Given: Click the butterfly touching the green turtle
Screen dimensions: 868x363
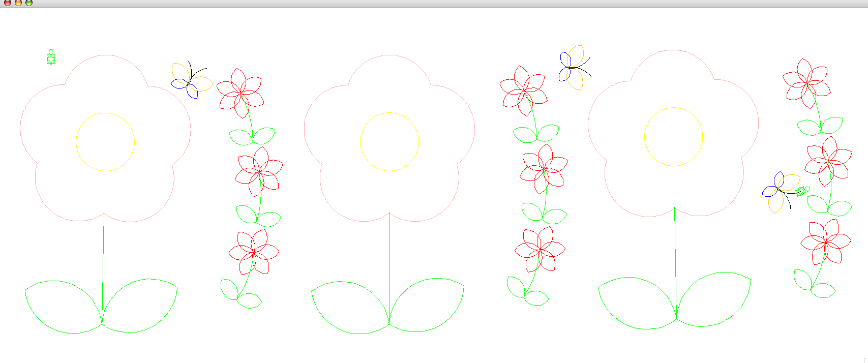Looking at the screenshot, I should pyautogui.click(x=780, y=191).
